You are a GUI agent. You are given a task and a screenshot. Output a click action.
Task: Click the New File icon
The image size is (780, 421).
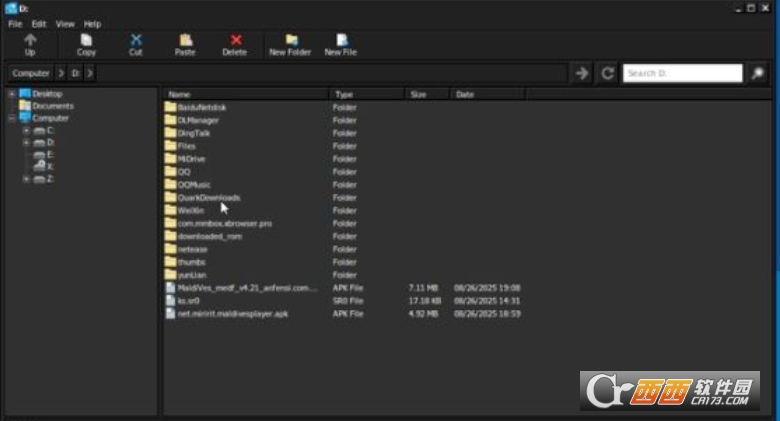[x=341, y=40]
